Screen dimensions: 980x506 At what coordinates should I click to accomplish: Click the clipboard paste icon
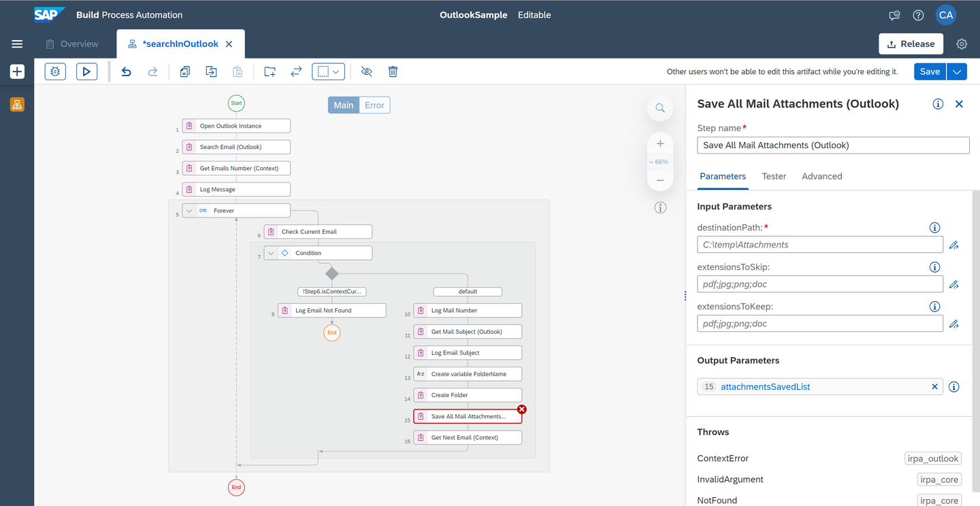click(x=238, y=71)
